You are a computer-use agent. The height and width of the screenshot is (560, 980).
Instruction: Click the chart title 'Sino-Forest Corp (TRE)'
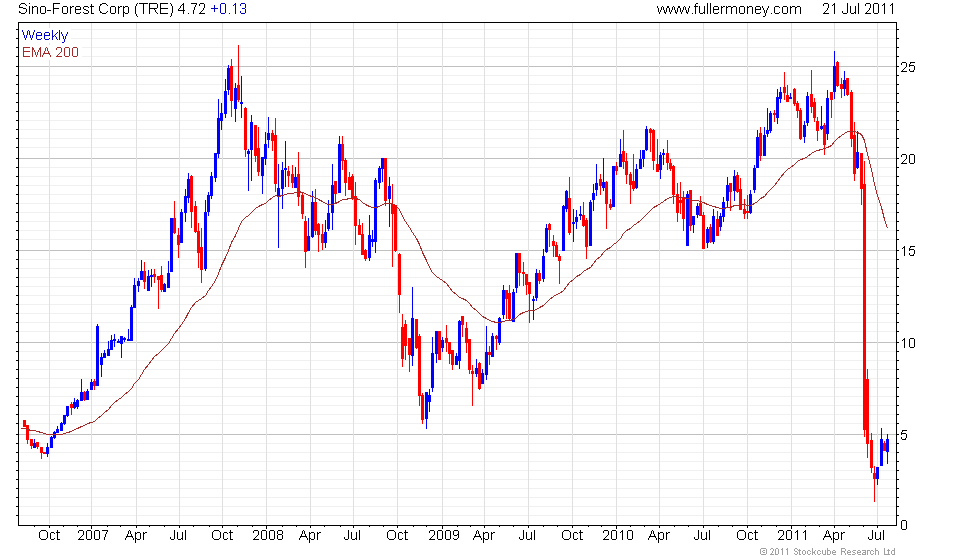(x=96, y=9)
